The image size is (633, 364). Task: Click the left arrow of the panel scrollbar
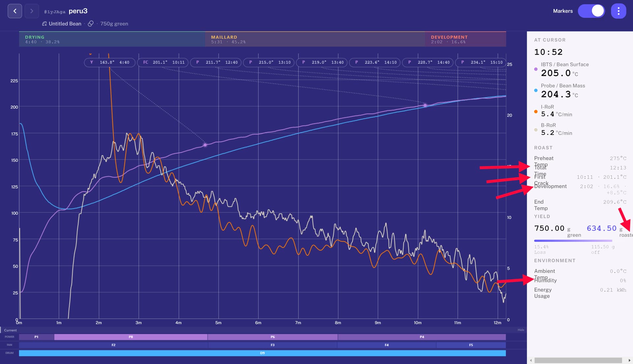531,360
